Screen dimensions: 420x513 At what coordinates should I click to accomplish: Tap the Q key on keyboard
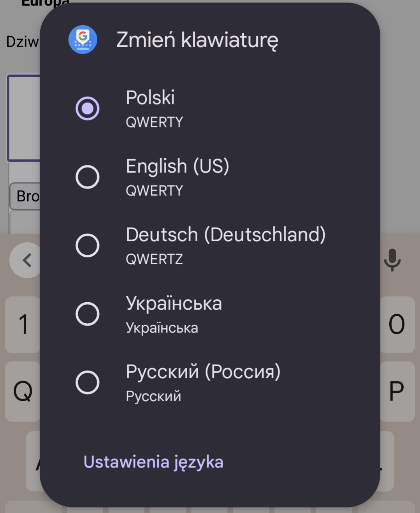click(x=23, y=391)
